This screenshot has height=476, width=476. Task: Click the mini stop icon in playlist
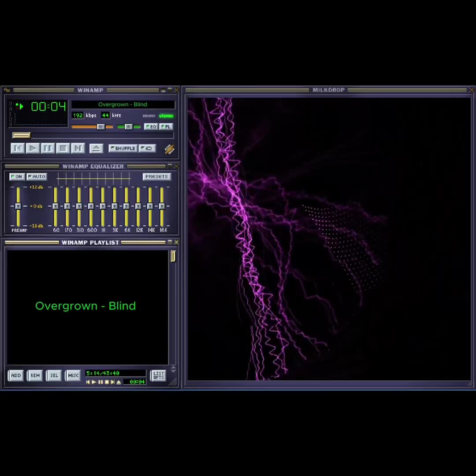tap(107, 382)
